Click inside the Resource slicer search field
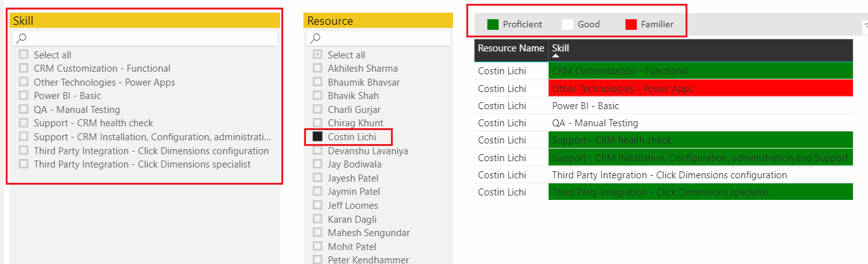This screenshot has width=868, height=264. point(379,39)
